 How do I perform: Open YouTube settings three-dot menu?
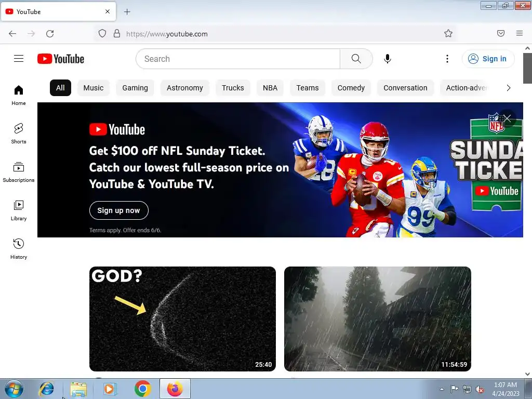(447, 59)
